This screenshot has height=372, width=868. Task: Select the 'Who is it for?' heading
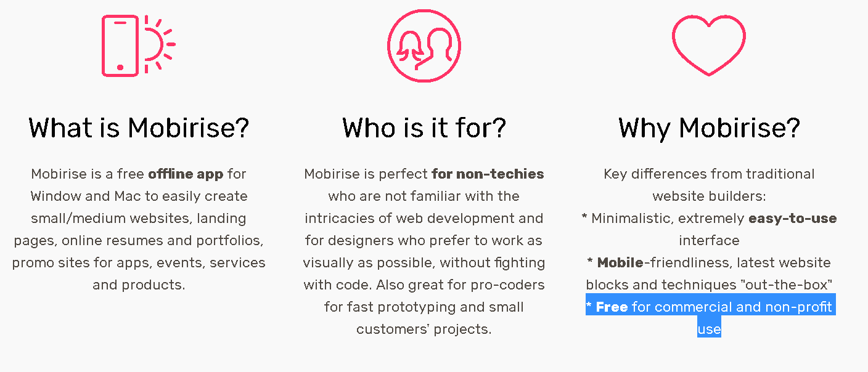[x=424, y=128]
